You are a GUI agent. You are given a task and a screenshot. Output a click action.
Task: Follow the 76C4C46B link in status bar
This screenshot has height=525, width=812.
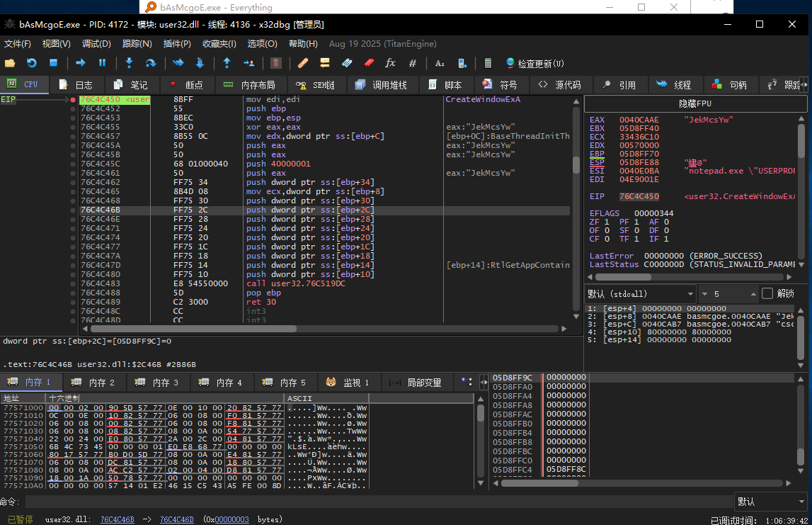point(118,519)
